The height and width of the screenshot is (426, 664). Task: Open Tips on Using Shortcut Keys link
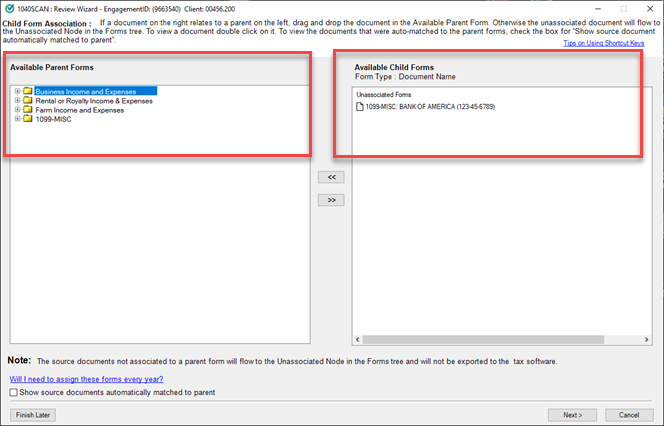point(604,43)
